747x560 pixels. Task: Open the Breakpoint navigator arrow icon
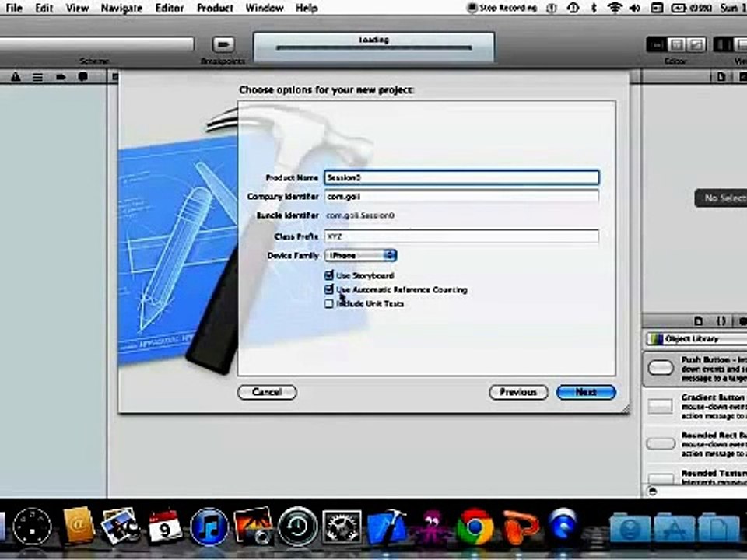(x=61, y=77)
